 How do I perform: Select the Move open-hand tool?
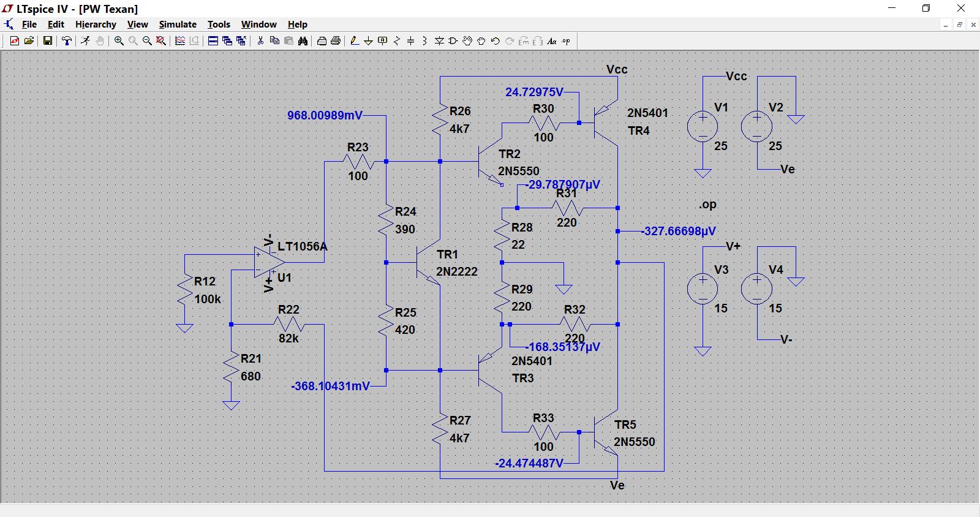(x=467, y=41)
